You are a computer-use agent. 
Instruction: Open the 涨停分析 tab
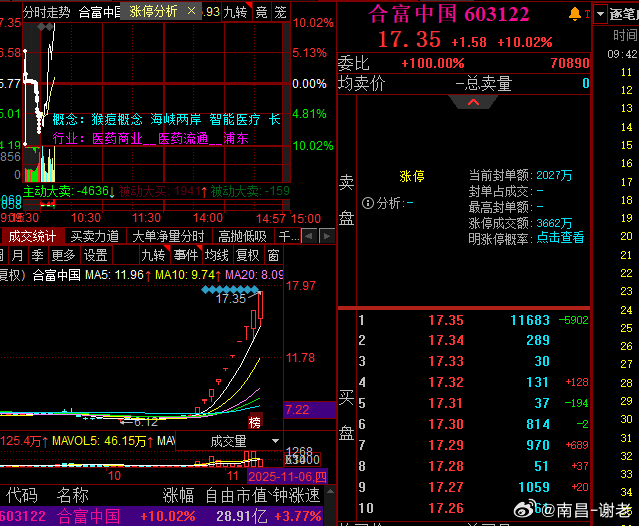point(154,11)
